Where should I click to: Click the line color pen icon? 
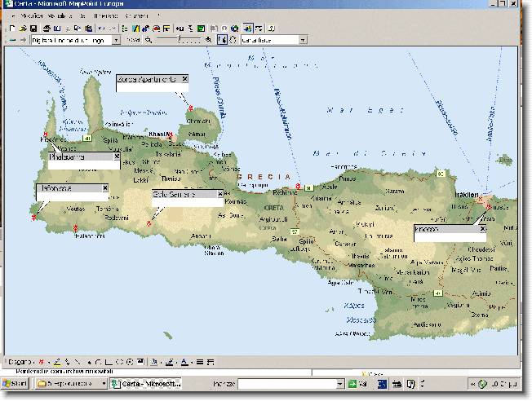click(x=169, y=362)
